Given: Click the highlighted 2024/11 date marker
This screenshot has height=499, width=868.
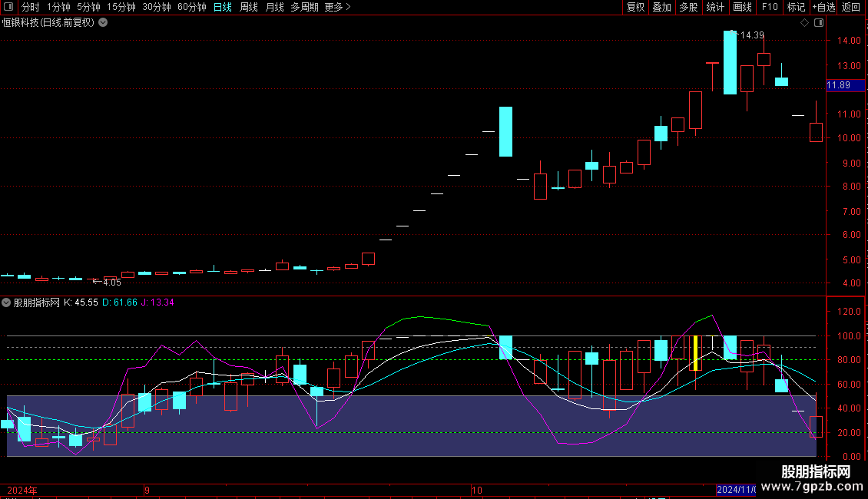Looking at the screenshot, I should click(x=736, y=490).
